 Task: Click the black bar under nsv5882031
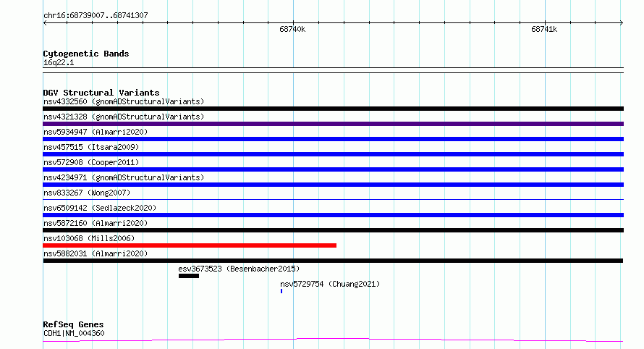point(333,261)
